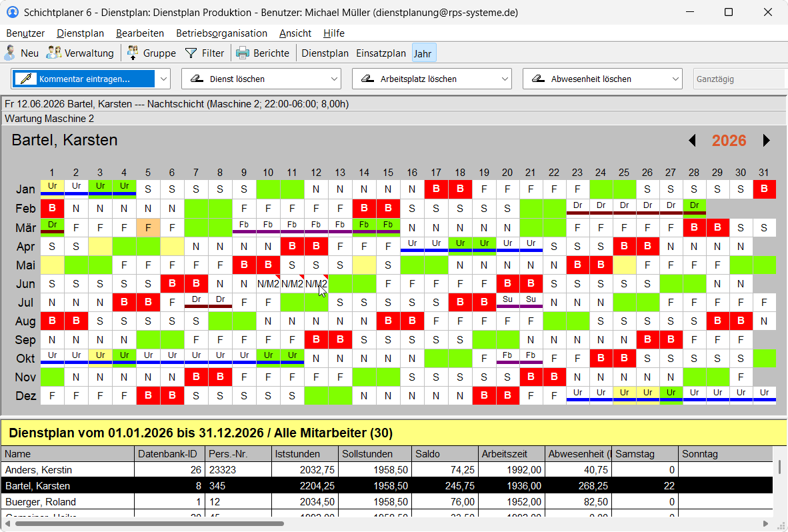Switch to the Dienstplan view in the toolbar

point(325,53)
